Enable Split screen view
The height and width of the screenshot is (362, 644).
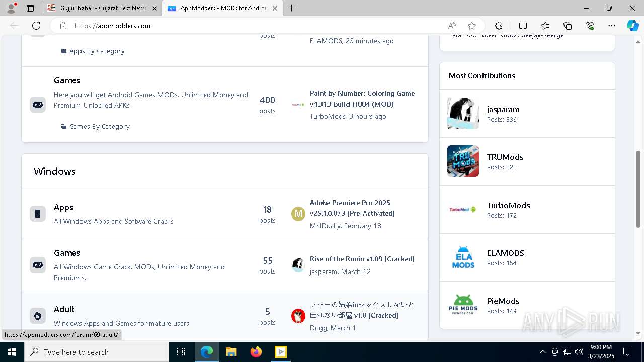[523, 26]
